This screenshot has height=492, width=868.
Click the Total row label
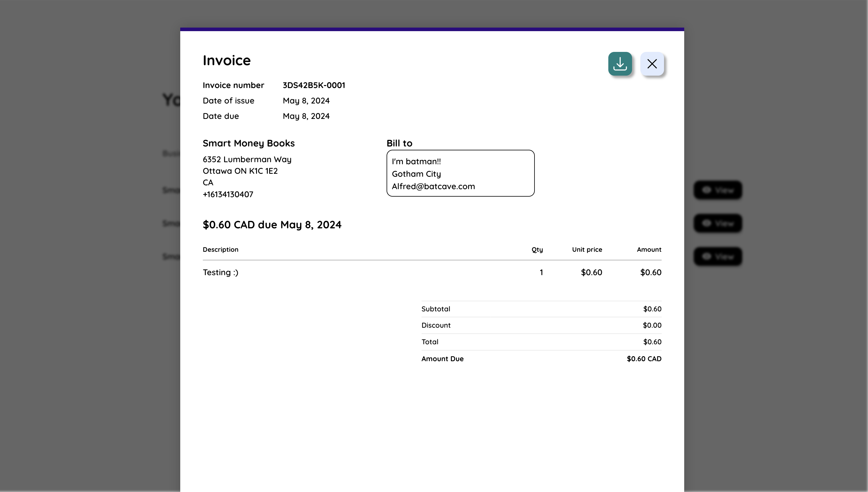pos(430,342)
